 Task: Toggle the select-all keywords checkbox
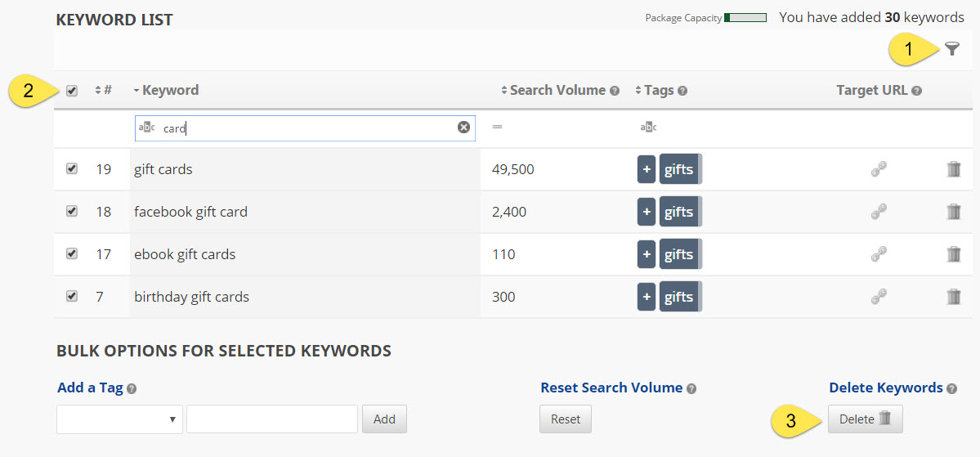point(72,91)
